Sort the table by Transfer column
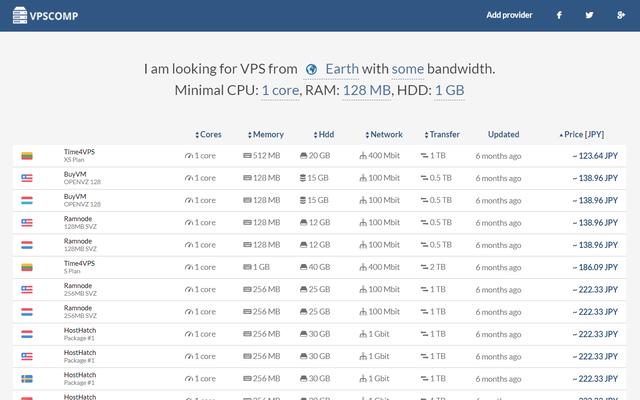 (x=442, y=134)
